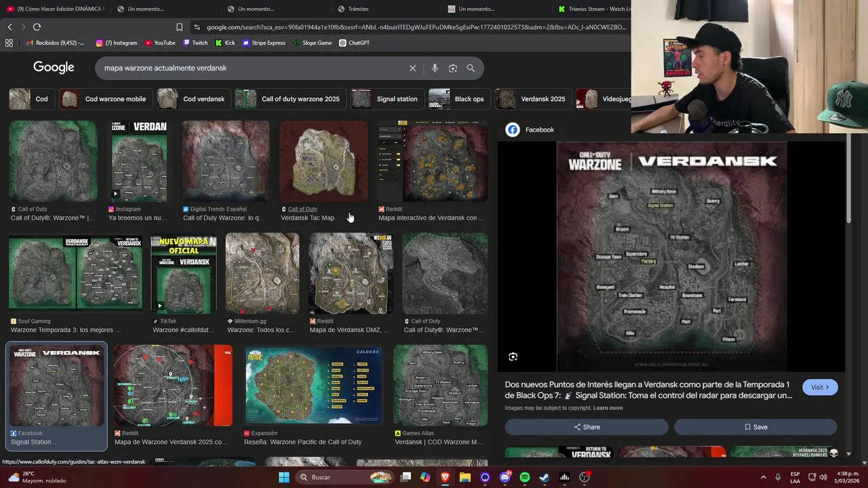Clear the search text with the X icon
Viewport: 868px width, 488px height.
click(x=412, y=68)
